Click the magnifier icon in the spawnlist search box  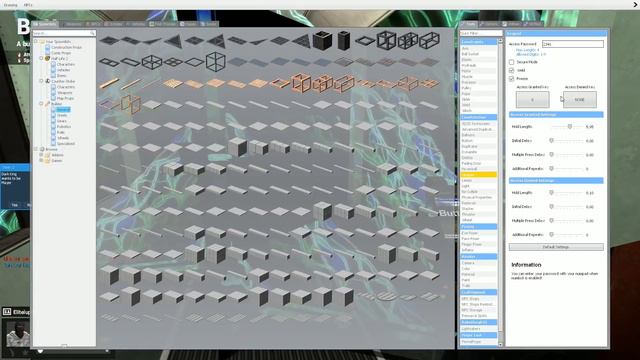pyautogui.click(x=92, y=33)
